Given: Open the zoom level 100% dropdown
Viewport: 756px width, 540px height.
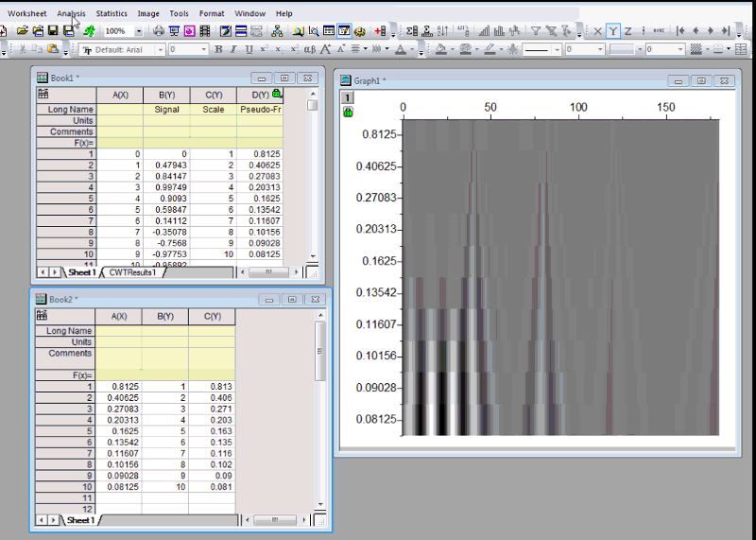Looking at the screenshot, I should tap(137, 31).
